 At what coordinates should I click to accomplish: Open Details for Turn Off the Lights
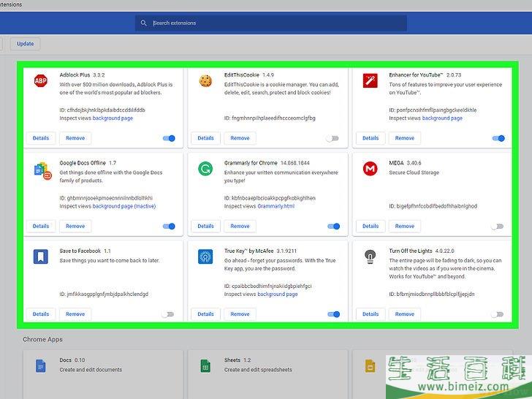(x=370, y=314)
